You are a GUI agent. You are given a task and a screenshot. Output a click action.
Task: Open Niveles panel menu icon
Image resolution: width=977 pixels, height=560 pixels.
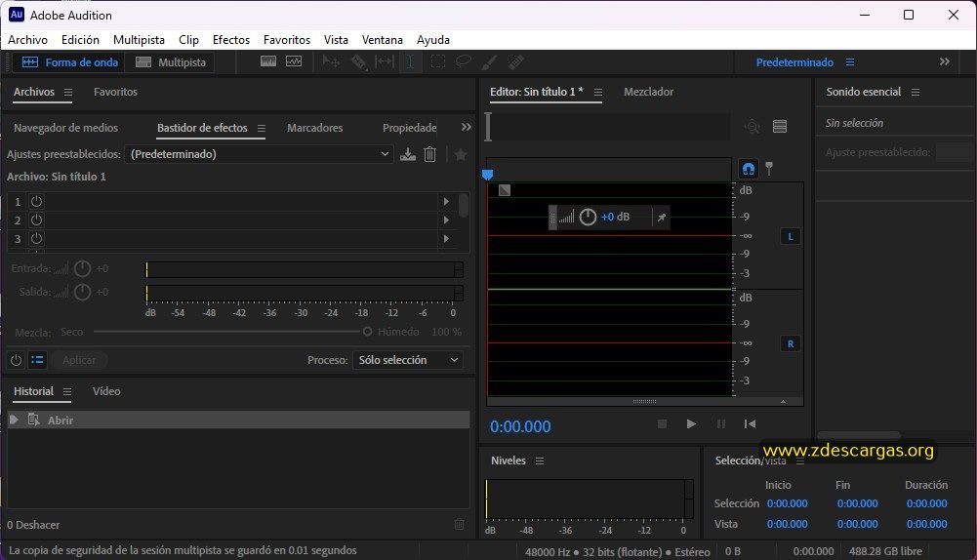540,460
